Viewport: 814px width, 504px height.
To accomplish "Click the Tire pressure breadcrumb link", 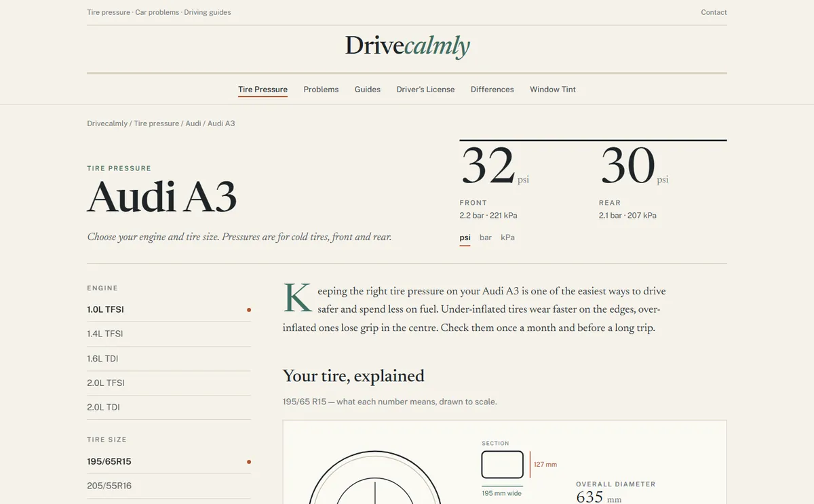I will coord(157,123).
